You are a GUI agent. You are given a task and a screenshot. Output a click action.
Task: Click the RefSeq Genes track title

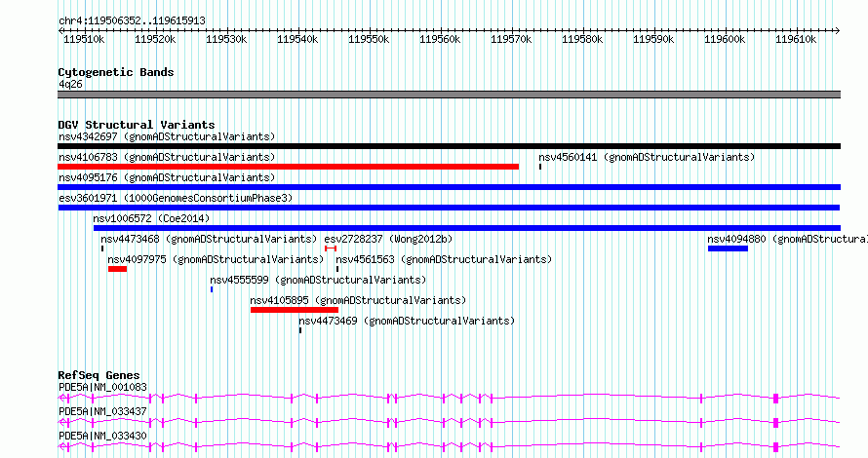pyautogui.click(x=99, y=375)
